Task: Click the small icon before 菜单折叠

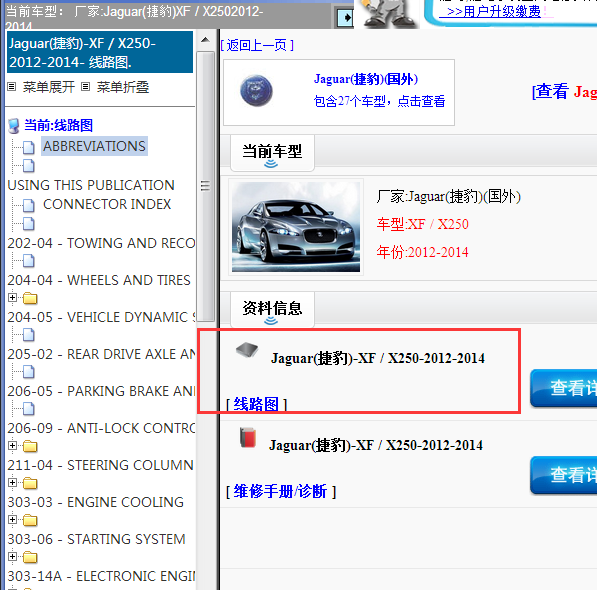Action: pyautogui.click(x=86, y=87)
